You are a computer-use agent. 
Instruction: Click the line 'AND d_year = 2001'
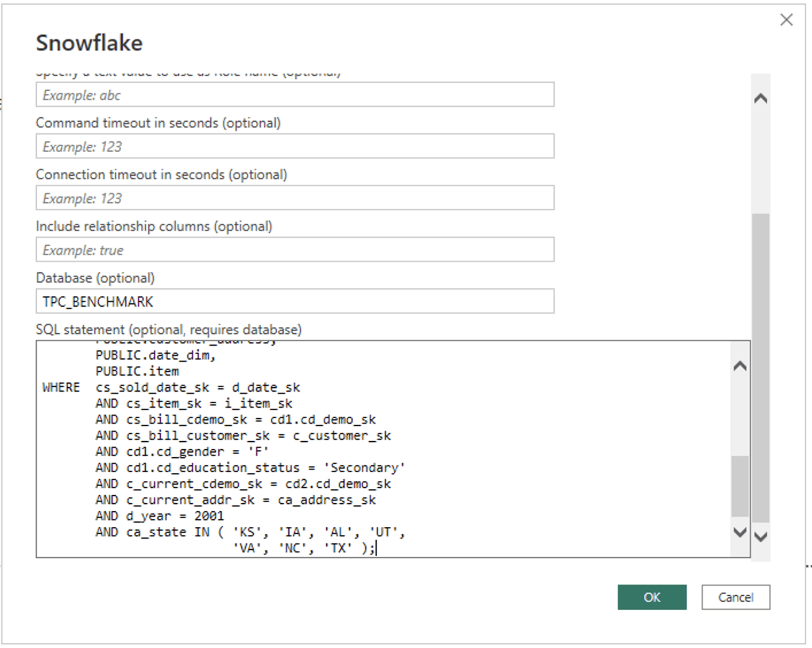[x=160, y=516]
